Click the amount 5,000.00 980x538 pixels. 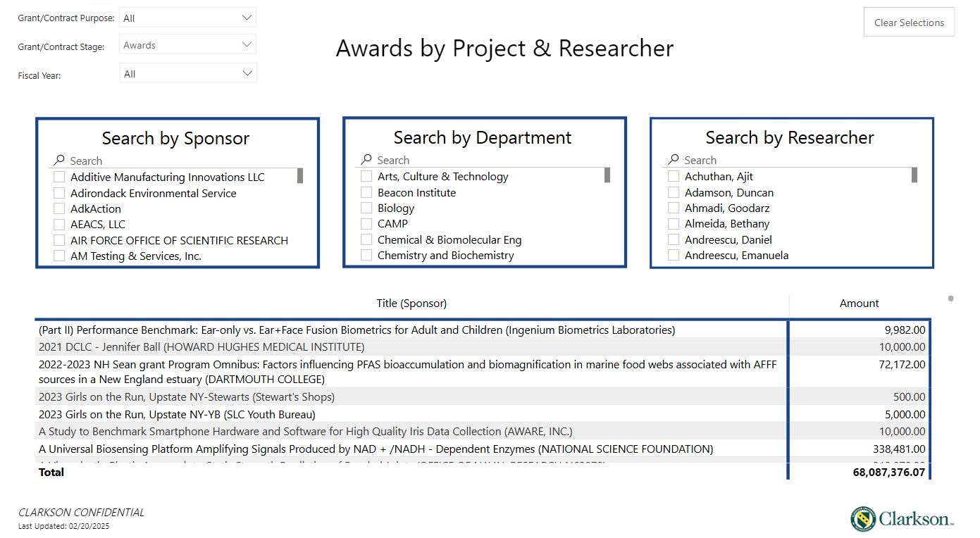pyautogui.click(x=905, y=415)
